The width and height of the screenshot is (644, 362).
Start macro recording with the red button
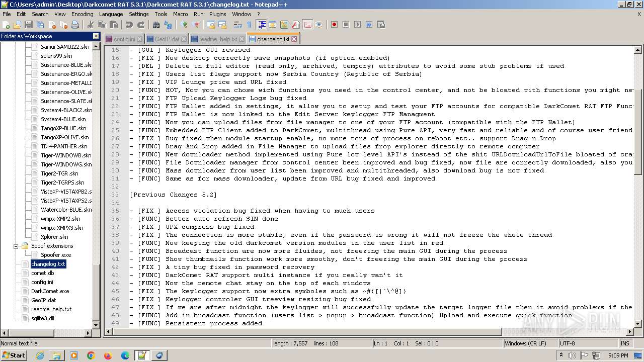[x=335, y=25]
